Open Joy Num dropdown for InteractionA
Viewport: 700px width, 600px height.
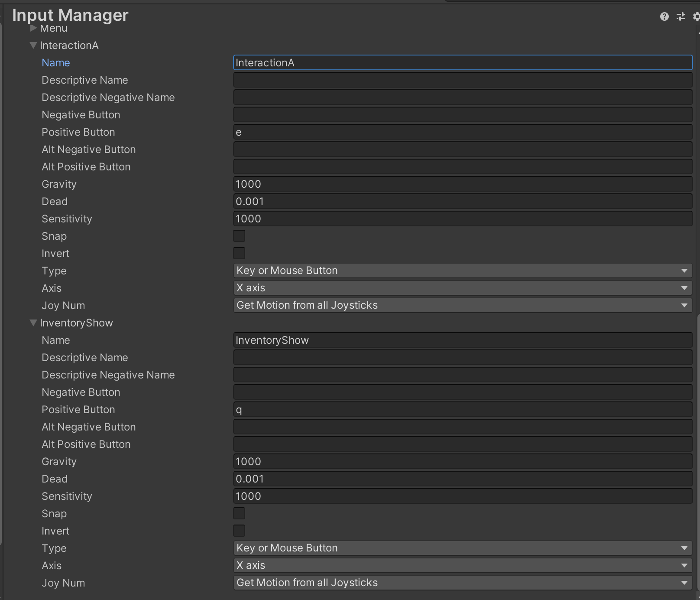tap(463, 305)
